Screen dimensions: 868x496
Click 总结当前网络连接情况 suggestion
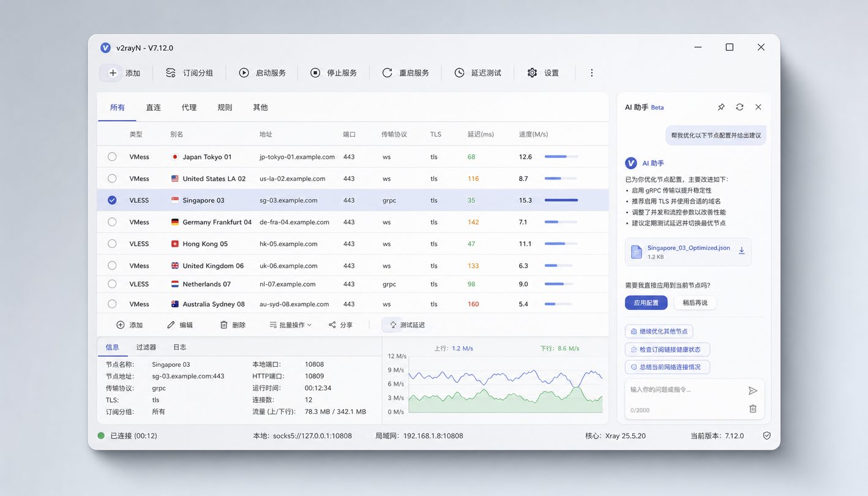[667, 367]
